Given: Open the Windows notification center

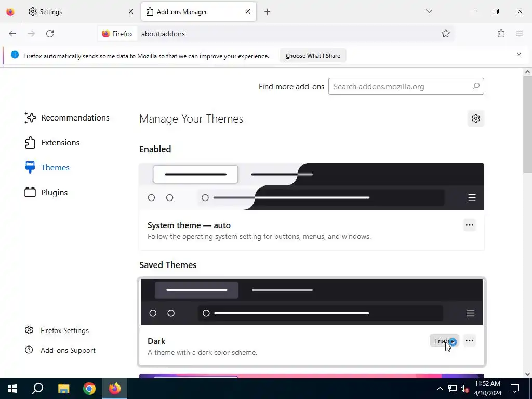Looking at the screenshot, I should tap(515, 389).
